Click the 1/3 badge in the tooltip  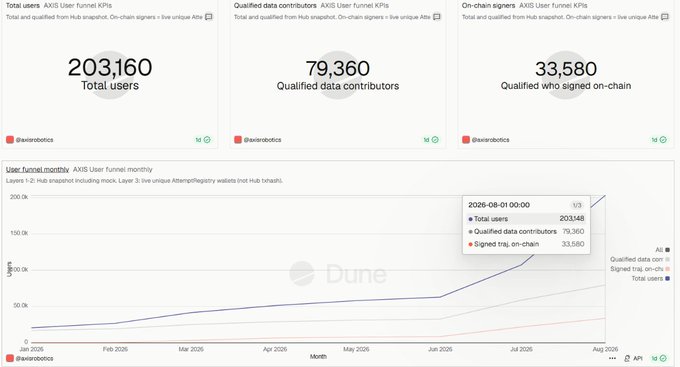[x=577, y=205]
